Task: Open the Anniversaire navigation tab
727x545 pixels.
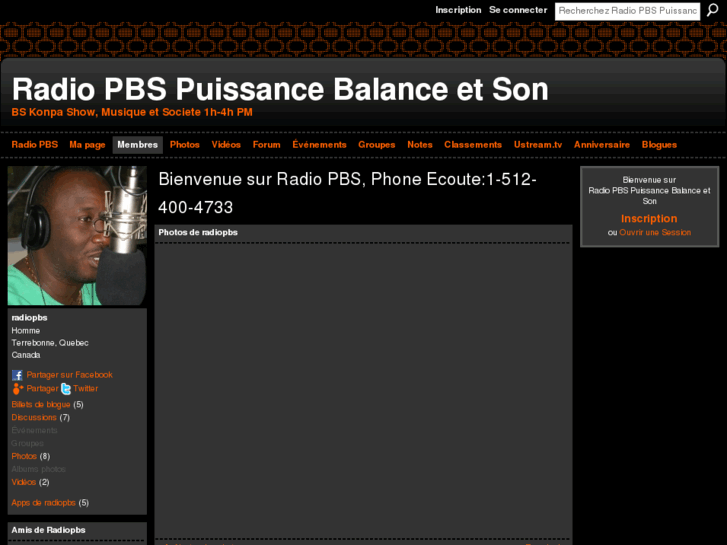Action: pyautogui.click(x=602, y=145)
